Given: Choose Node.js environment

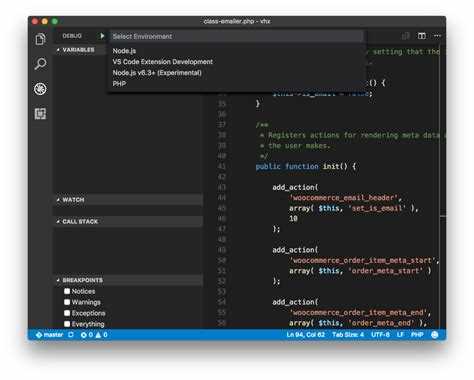Looking at the screenshot, I should point(237,51).
